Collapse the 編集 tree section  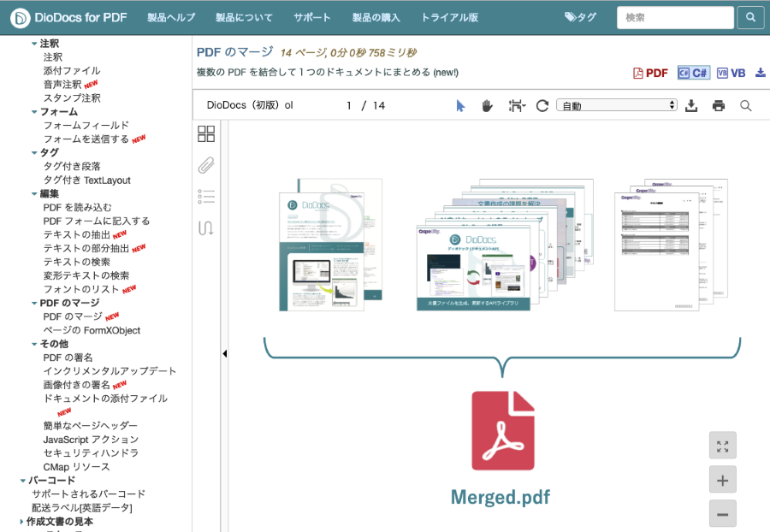tap(34, 194)
